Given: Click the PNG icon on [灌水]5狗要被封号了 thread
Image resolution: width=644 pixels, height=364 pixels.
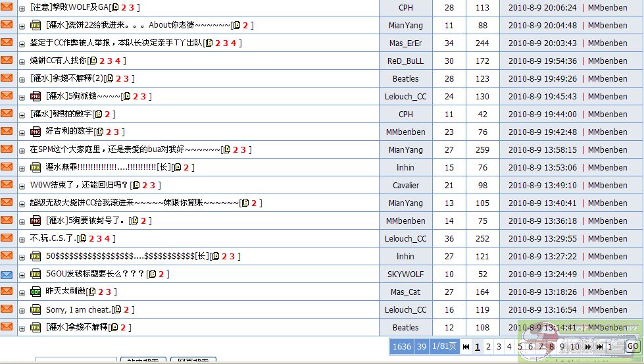Looking at the screenshot, I should click(x=36, y=221).
